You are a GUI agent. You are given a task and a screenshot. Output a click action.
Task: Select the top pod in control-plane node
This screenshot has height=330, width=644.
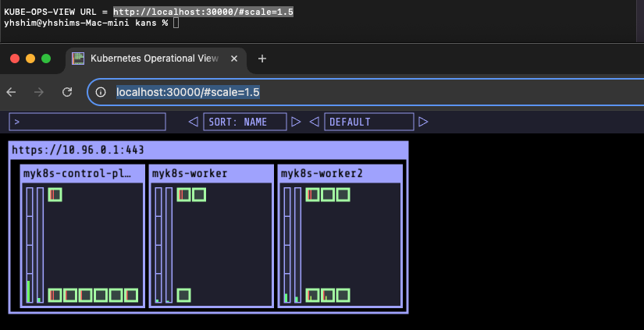point(55,194)
